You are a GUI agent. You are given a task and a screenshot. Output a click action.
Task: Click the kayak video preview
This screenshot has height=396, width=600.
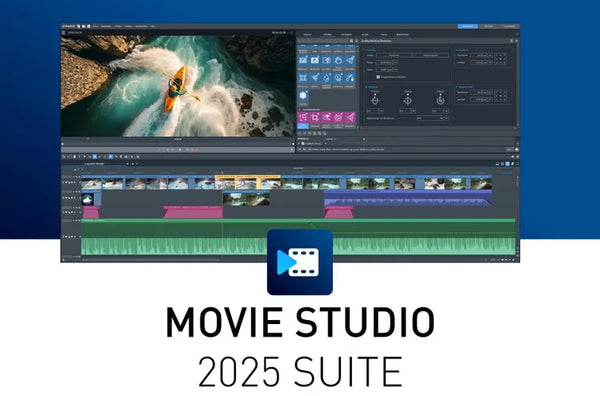178,86
